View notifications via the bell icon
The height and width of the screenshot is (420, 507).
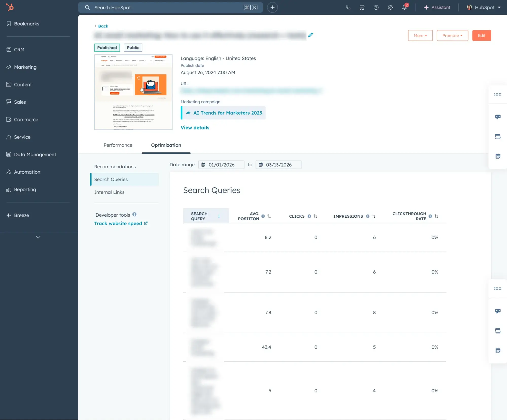(404, 7)
